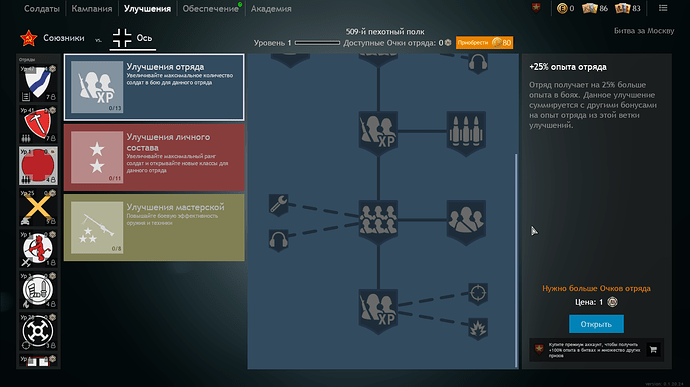Click the explosion upgrade node

(478, 329)
